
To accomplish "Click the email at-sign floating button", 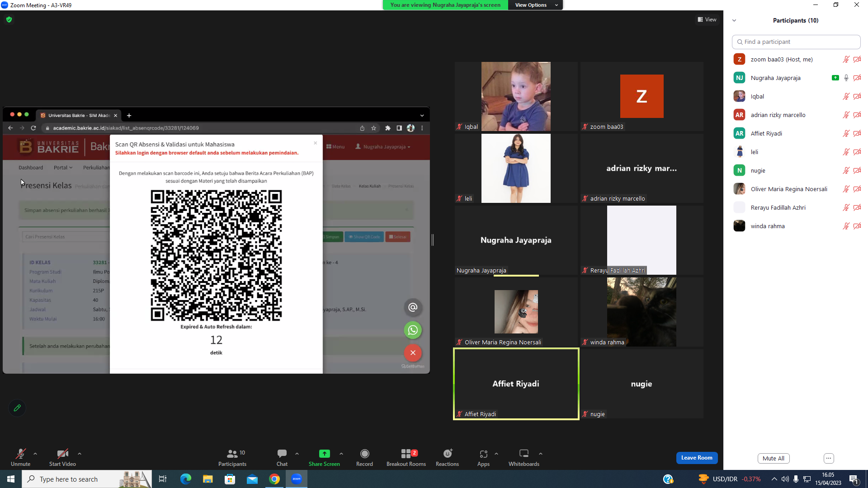I will 413,307.
